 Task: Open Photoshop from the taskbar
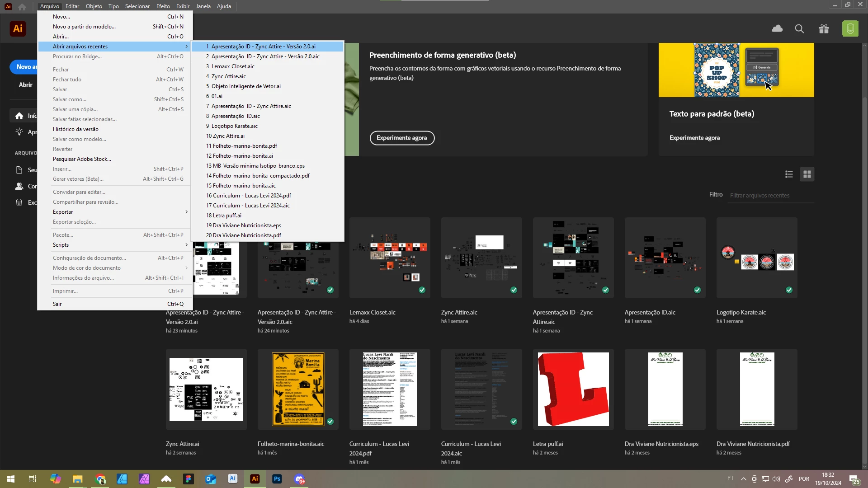(277, 479)
